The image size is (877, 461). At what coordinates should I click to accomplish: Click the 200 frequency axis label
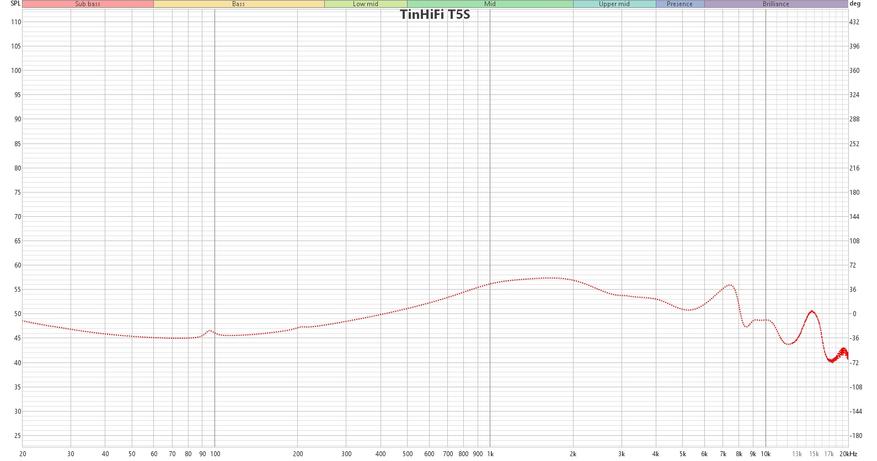coord(298,454)
